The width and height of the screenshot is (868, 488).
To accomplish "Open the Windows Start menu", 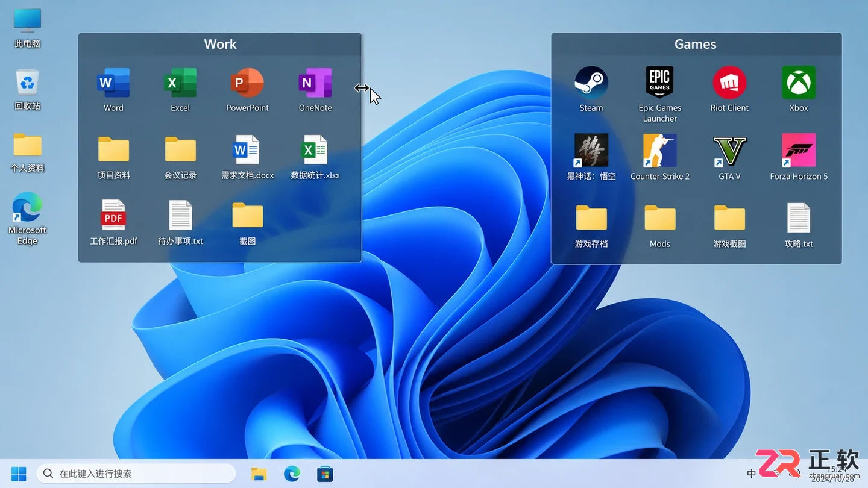I will coord(19,474).
